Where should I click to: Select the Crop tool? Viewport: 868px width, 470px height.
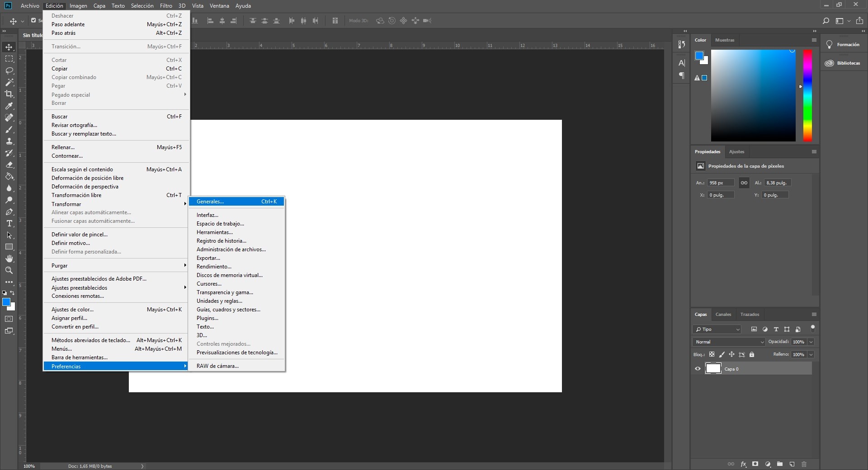pyautogui.click(x=9, y=94)
